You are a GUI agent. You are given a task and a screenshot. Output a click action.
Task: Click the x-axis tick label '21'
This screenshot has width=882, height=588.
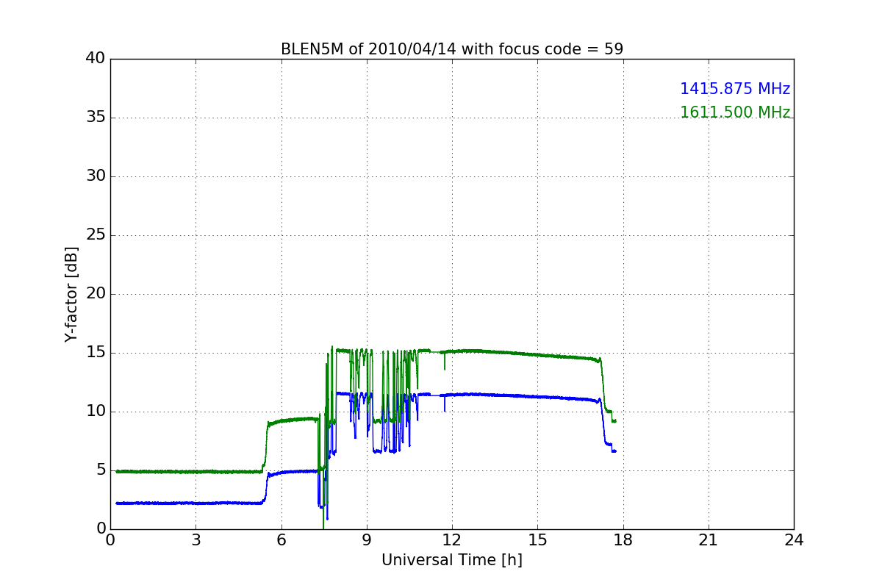click(x=709, y=540)
